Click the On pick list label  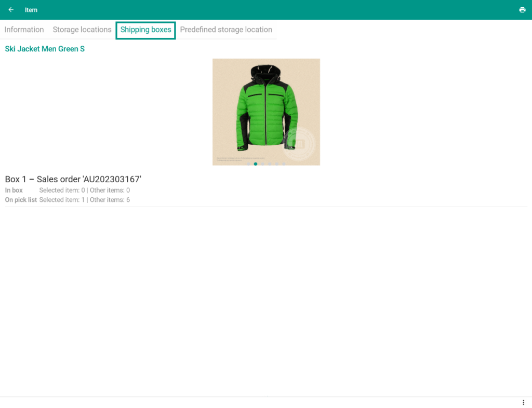(x=21, y=200)
